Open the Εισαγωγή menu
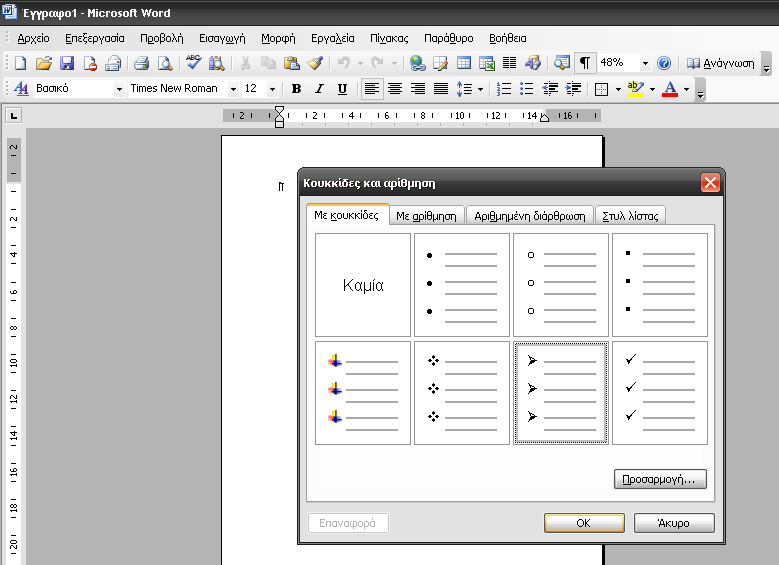The height and width of the screenshot is (565, 779). 222,38
